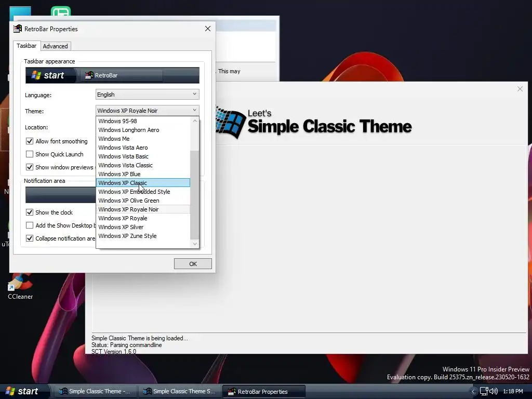
Task: Open Simple Classic Theme S... taskbar button
Action: coord(179,391)
